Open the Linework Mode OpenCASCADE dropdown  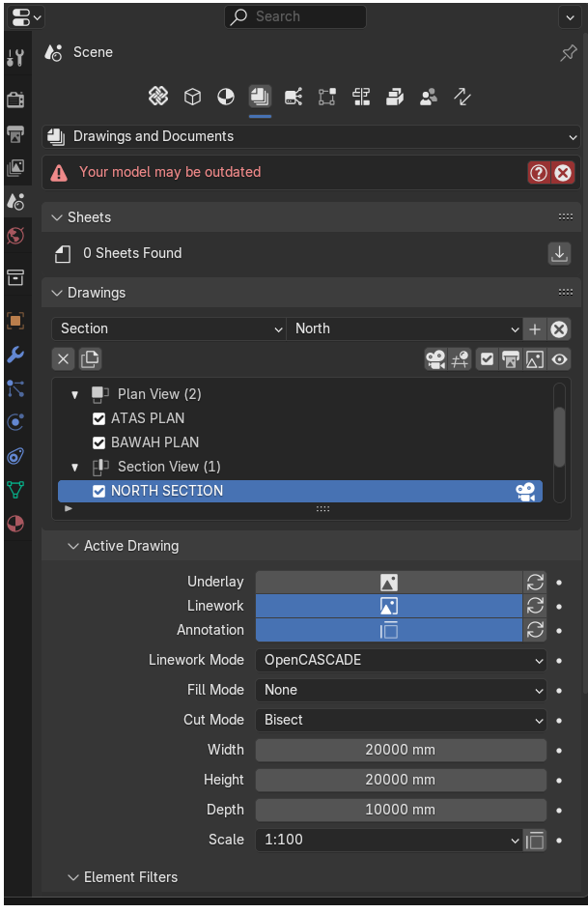point(401,660)
